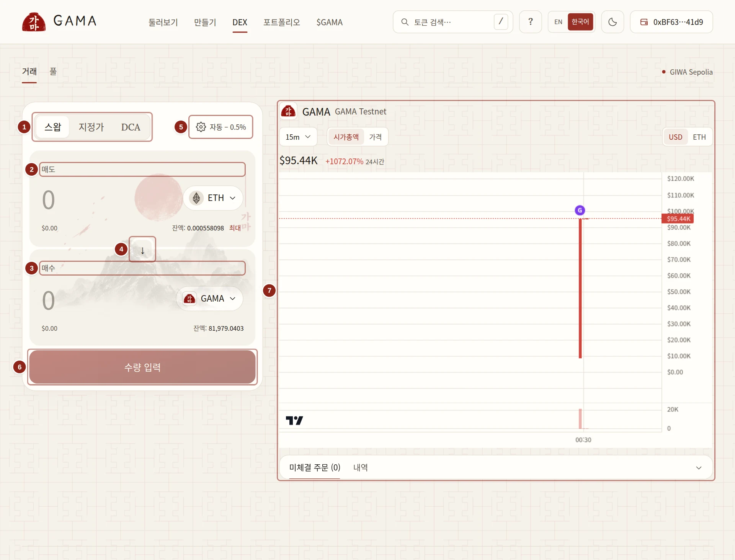Open 둘러보기 navigation menu
The width and height of the screenshot is (735, 560).
point(163,22)
